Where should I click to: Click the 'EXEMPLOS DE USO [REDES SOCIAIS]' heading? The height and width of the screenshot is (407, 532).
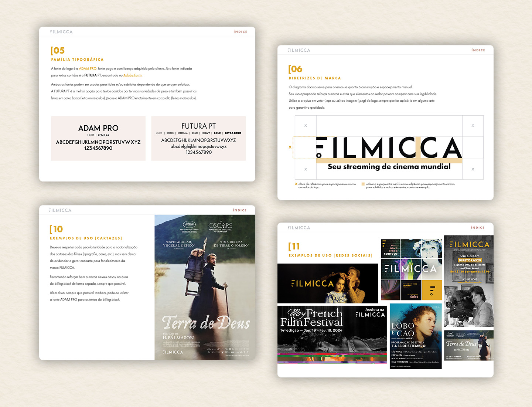pos(331,255)
